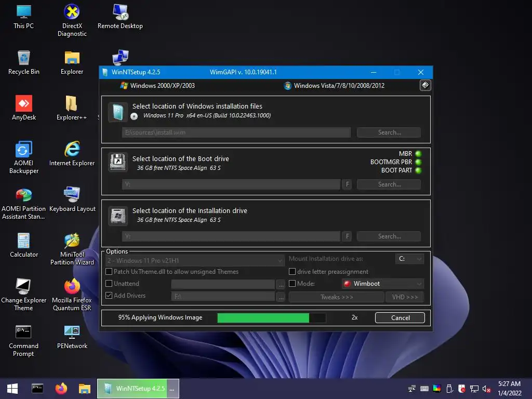Click the Boot drive floppy disk icon
This screenshot has width=532, height=399.
click(x=118, y=162)
